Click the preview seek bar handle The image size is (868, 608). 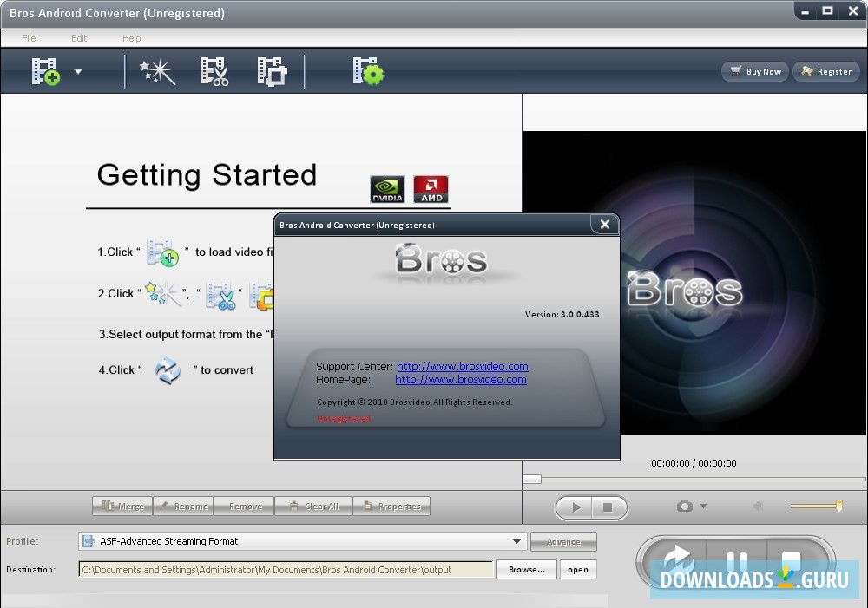(532, 479)
